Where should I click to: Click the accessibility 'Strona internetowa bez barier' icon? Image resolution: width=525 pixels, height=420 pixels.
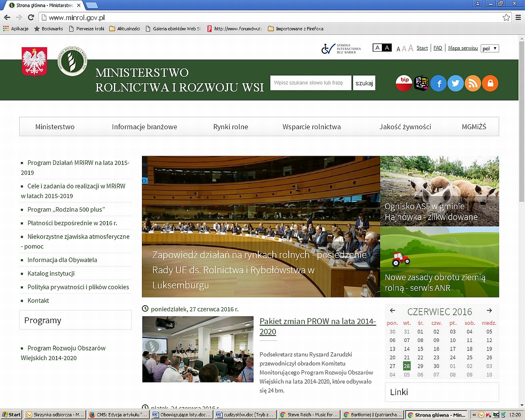[x=341, y=48]
